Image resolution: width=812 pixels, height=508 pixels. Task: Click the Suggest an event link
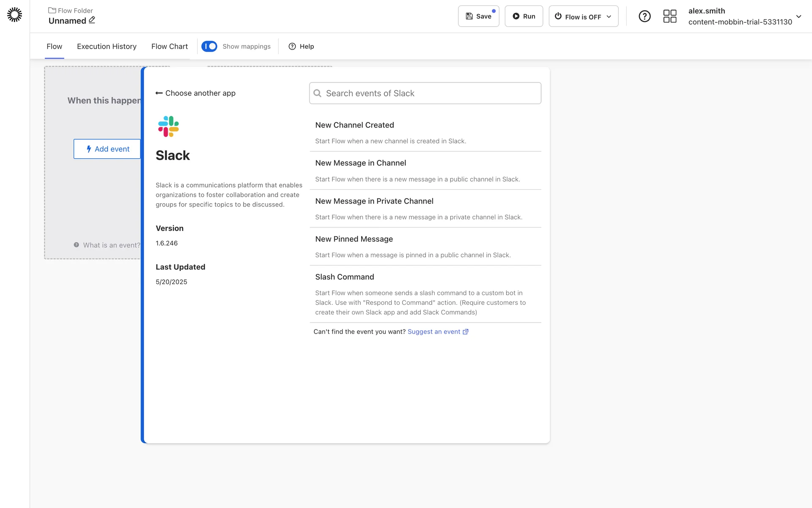(433, 332)
